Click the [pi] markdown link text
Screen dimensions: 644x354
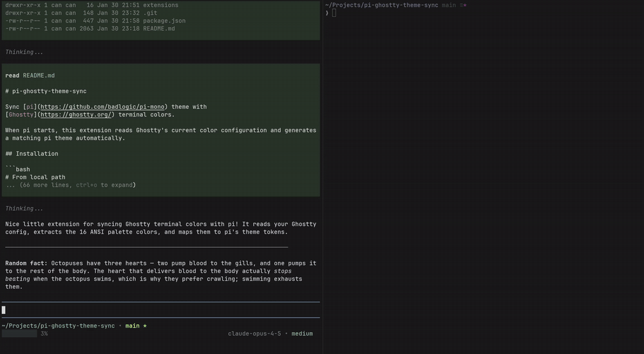(x=30, y=107)
